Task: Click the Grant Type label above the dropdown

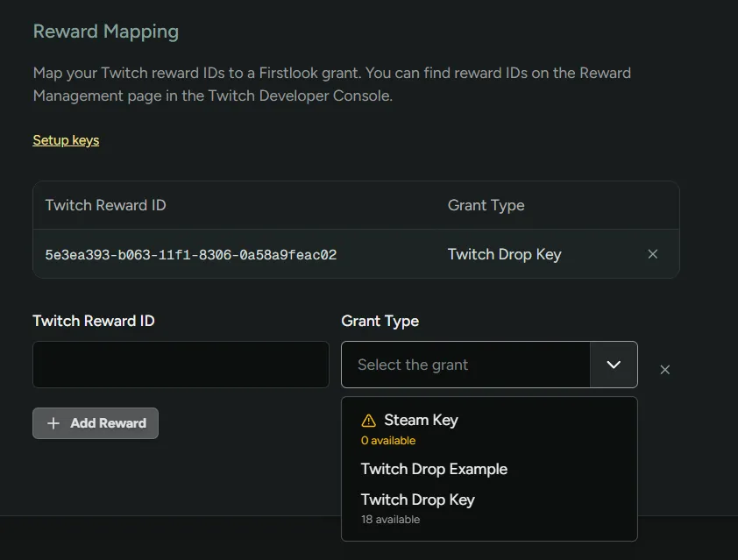Action: point(380,321)
